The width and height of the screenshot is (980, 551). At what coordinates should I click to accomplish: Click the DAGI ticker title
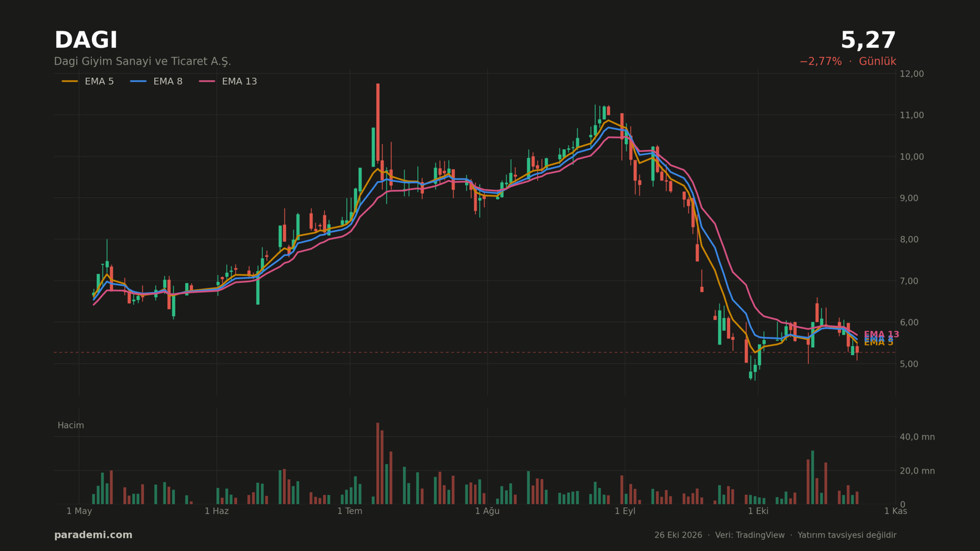tap(86, 40)
